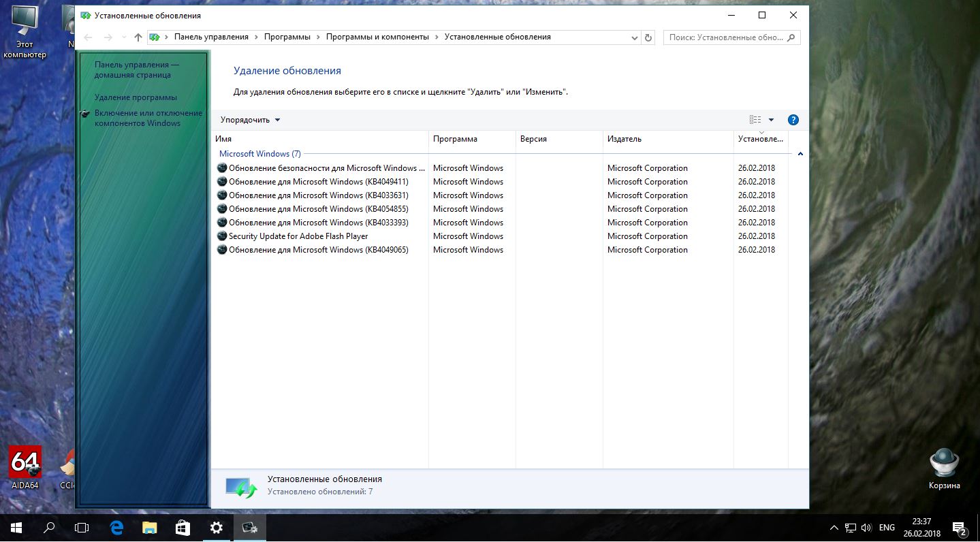Viewport: 980px width, 542px height.
Task: Expand the view options dropdown arrow
Action: (x=772, y=120)
